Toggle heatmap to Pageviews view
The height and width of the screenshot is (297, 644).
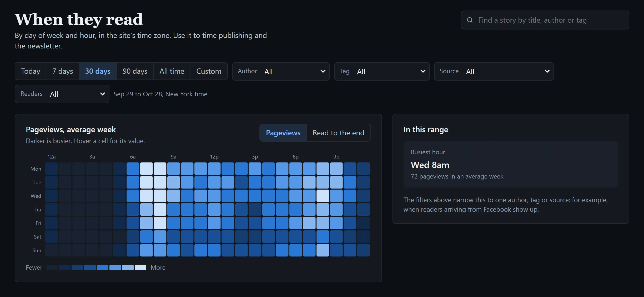click(x=283, y=133)
